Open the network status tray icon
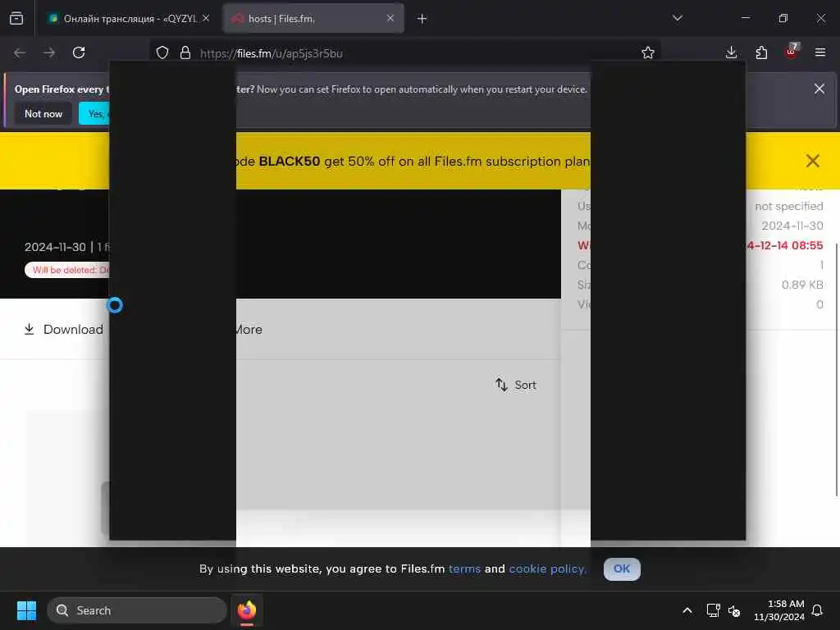 coord(713,610)
